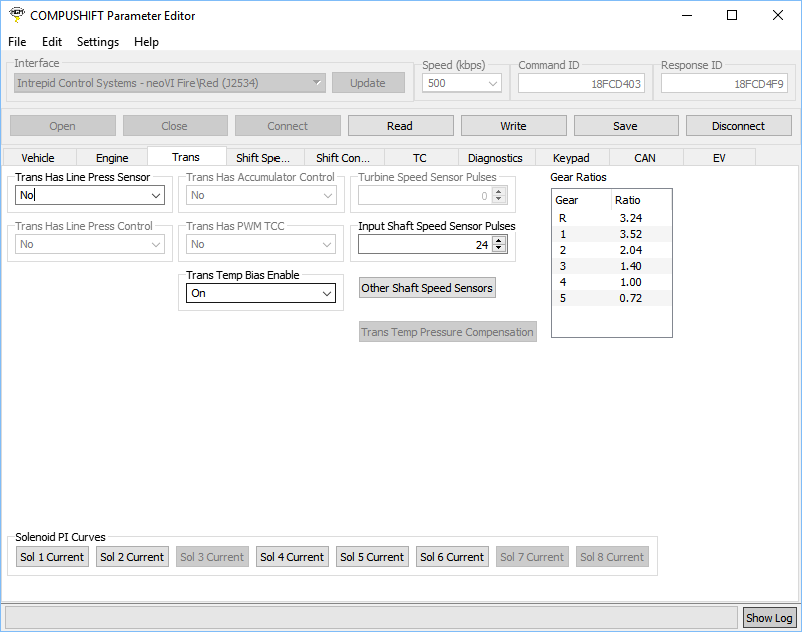Open the Diagnostics tab

pyautogui.click(x=495, y=158)
